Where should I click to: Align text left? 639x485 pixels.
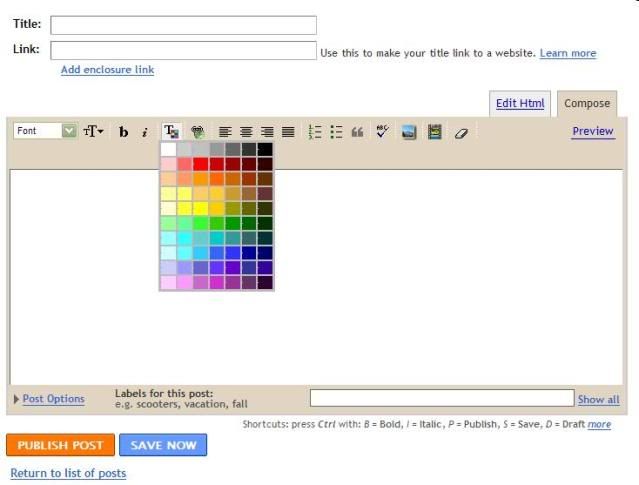tap(225, 132)
